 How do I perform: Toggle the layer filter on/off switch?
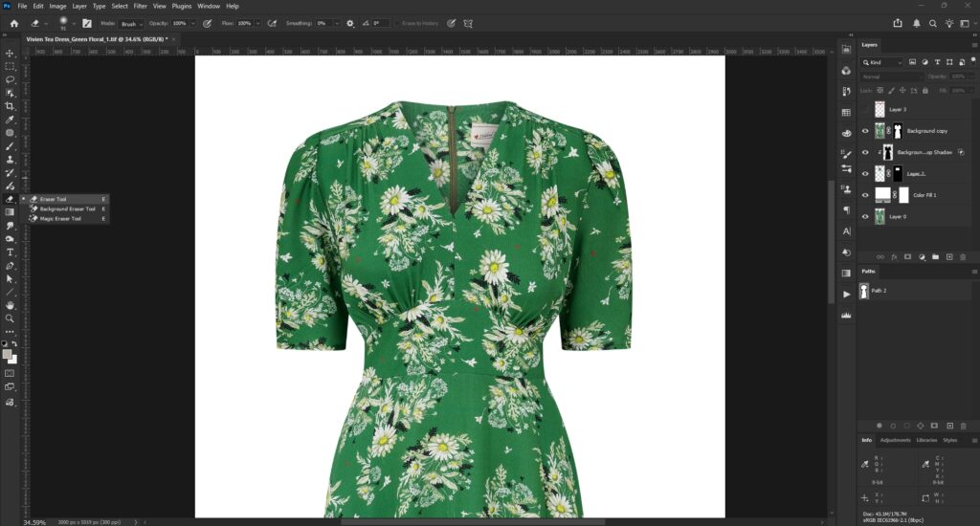[x=973, y=60]
